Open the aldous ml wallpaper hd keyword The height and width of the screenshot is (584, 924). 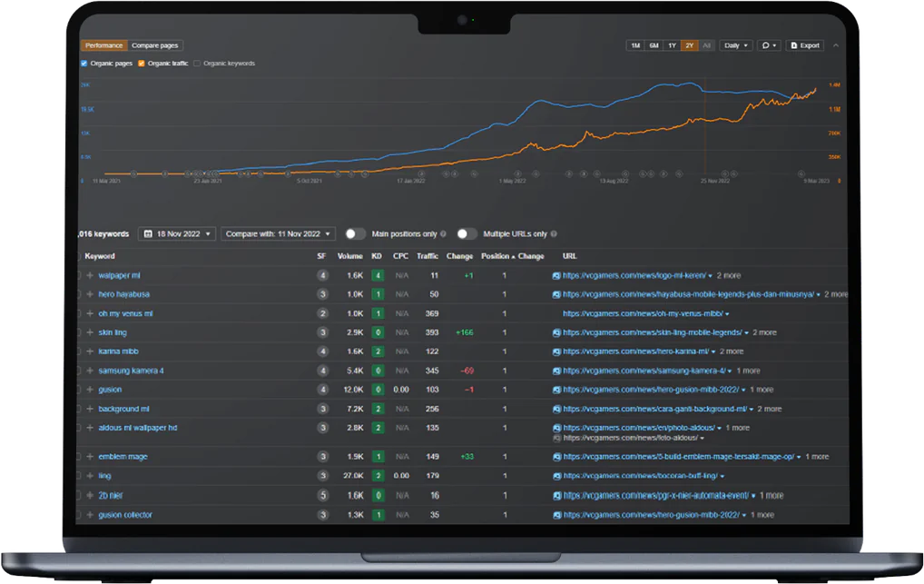tap(138, 428)
